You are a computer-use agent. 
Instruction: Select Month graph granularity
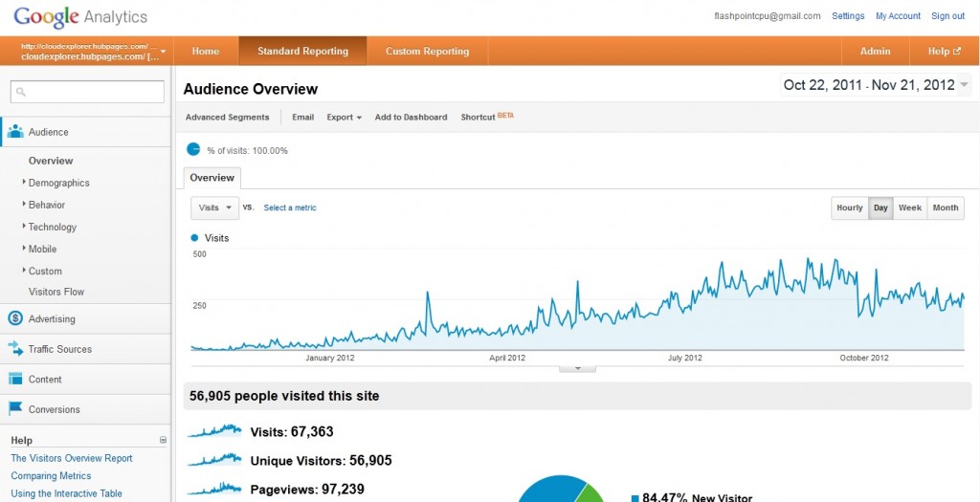pos(946,207)
